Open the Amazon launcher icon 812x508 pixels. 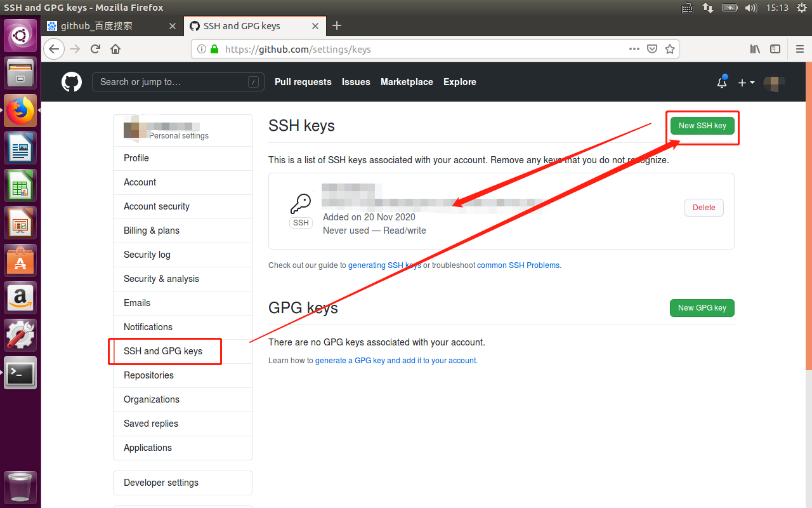[x=20, y=298]
